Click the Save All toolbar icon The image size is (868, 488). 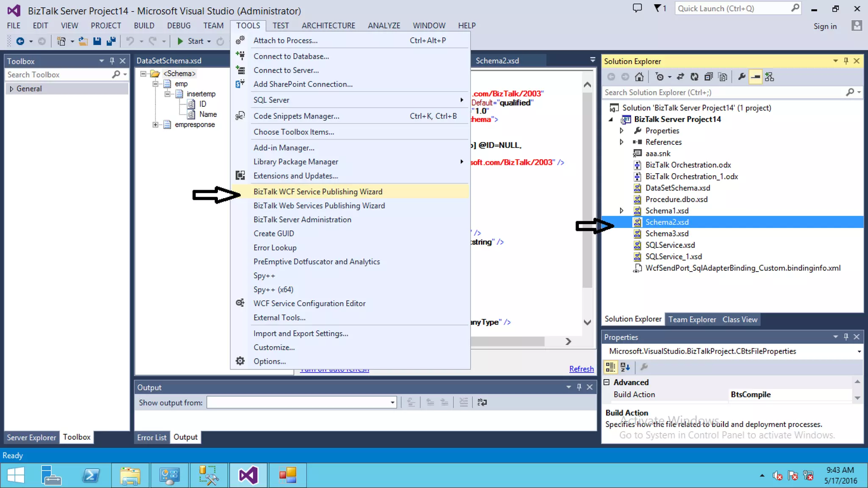111,41
